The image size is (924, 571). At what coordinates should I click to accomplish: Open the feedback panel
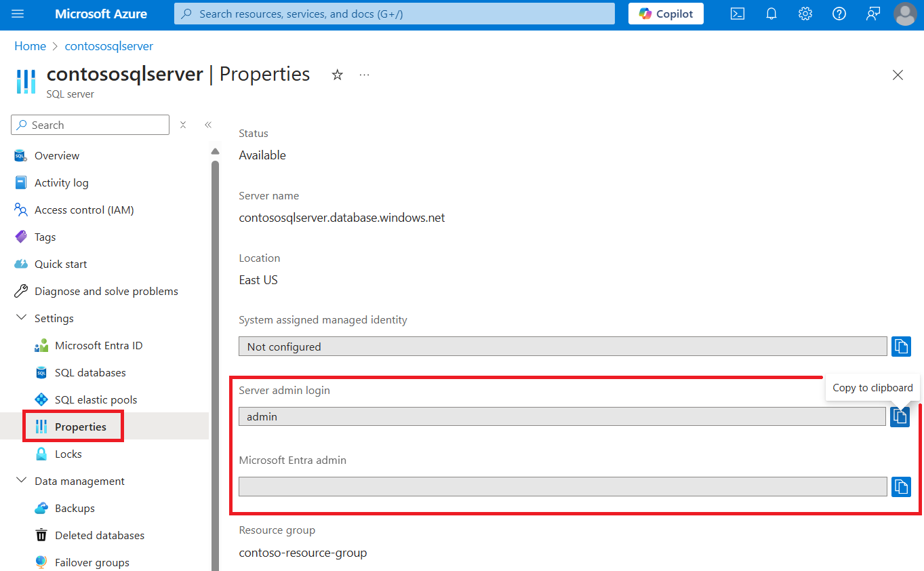click(x=873, y=14)
